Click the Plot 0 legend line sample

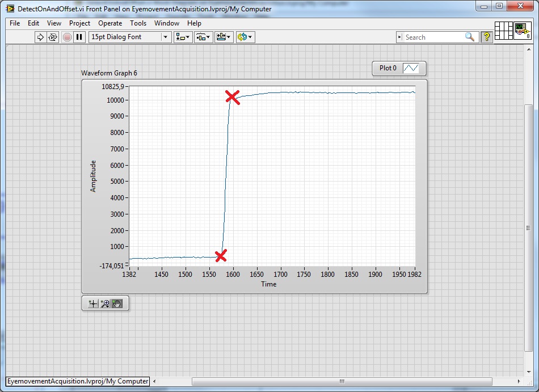[x=411, y=68]
